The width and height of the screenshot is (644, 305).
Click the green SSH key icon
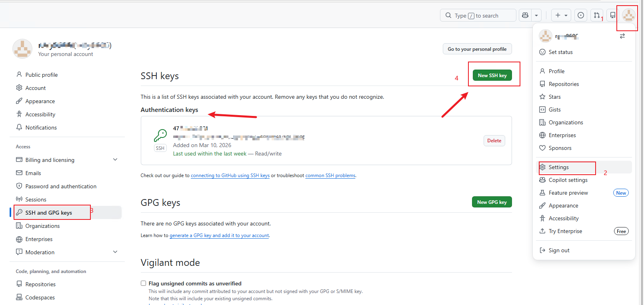pos(160,135)
